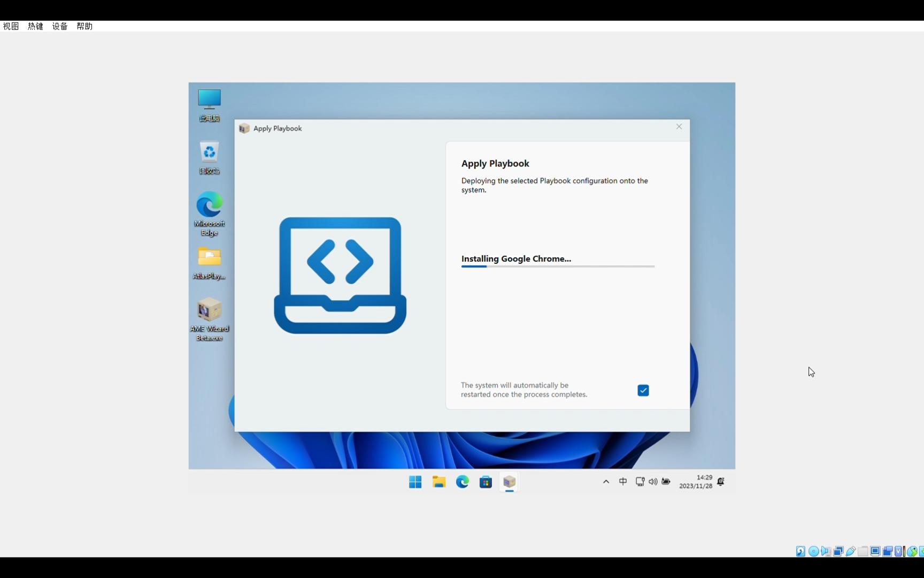Click the VM recording status icon
Viewport: 924px width, 578px height.
point(888,551)
